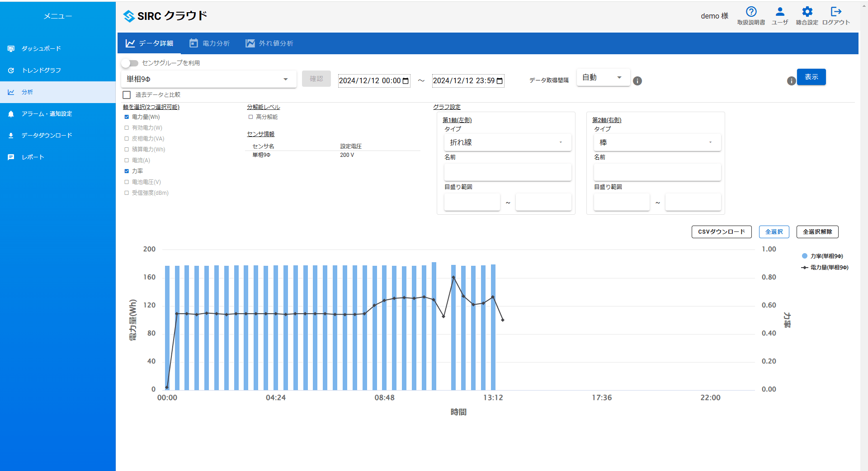
Task: Open the 総合設定 gear icon
Action: 807,12
